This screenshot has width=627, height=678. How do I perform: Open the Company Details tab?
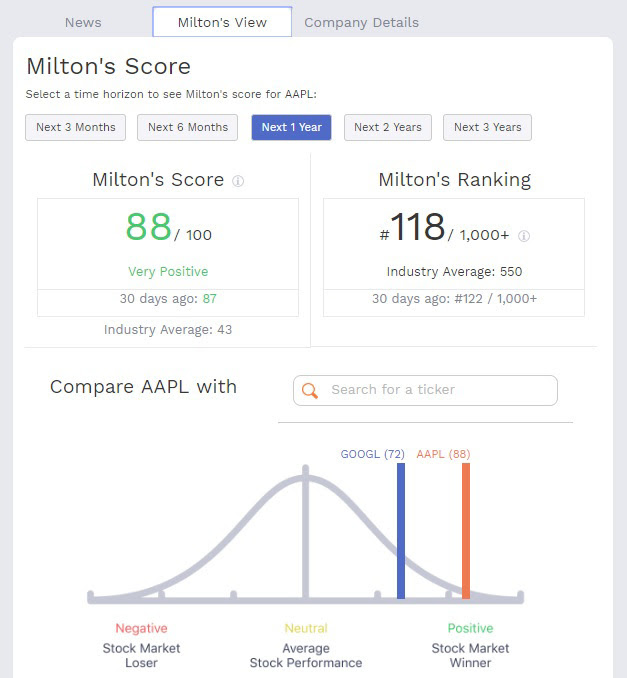361,22
